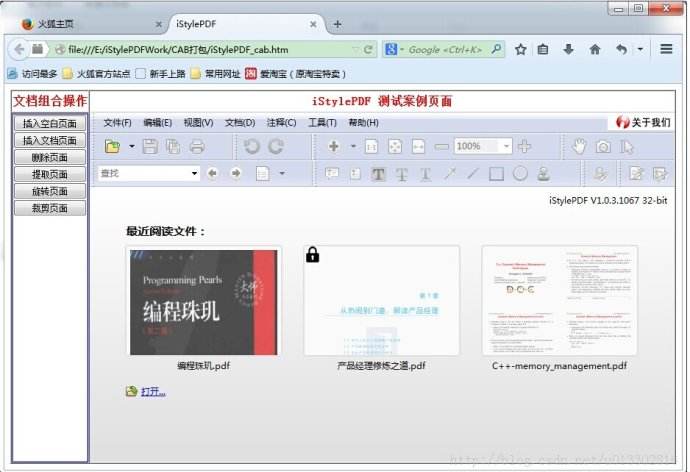Viewport: 690px width, 472px height.
Task: Open the 文件(F) menu
Action: [117, 123]
